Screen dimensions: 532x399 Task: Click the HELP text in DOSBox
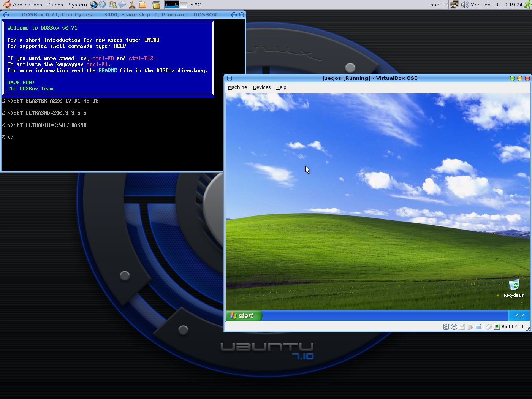point(120,46)
